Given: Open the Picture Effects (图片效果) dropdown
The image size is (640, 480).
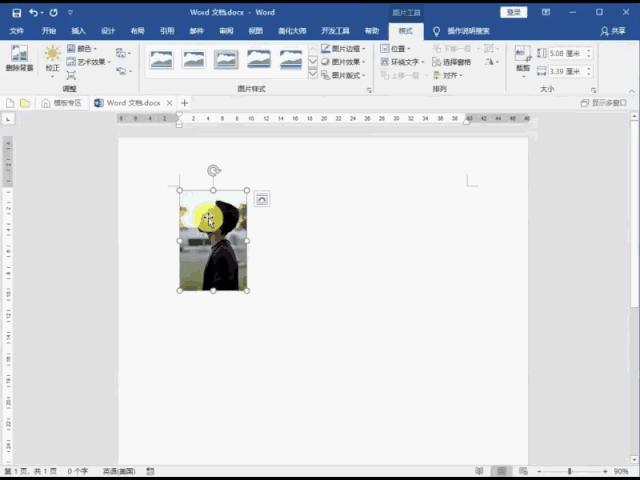Looking at the screenshot, I should click(x=343, y=62).
